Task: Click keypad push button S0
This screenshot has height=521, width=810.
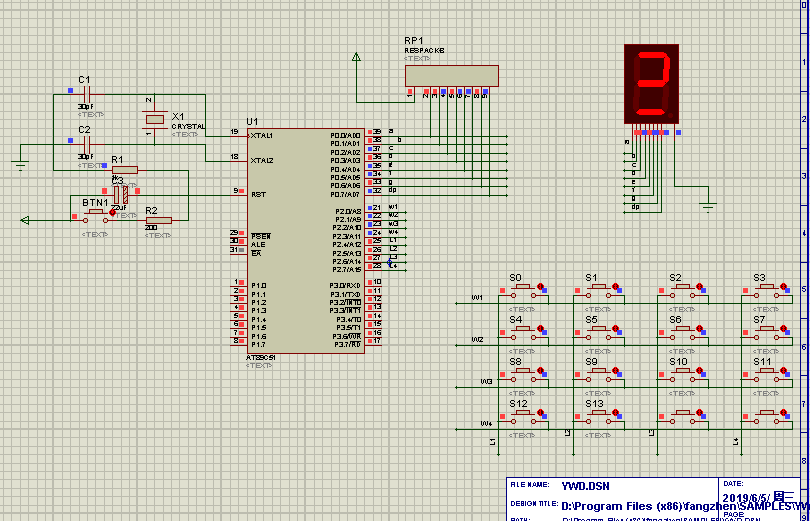Action: (523, 291)
